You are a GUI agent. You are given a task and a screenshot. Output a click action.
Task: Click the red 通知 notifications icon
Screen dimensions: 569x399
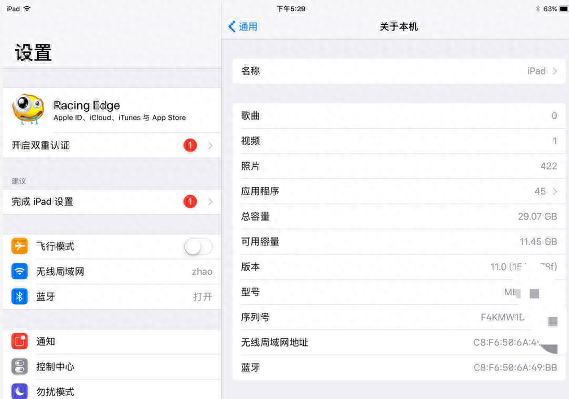[19, 341]
